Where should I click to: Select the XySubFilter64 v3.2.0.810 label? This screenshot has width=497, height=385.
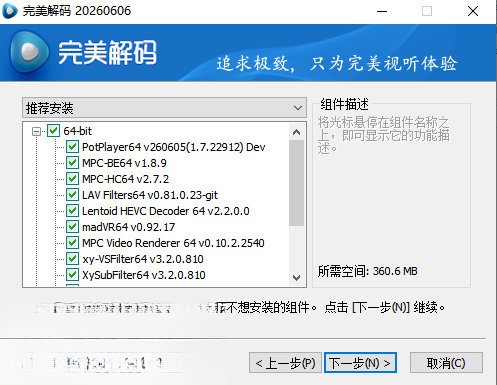(144, 275)
